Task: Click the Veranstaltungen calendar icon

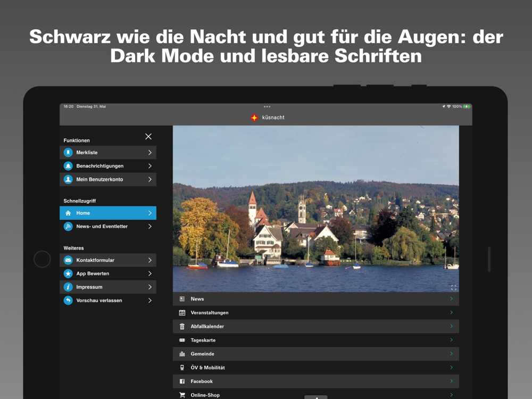Action: 182,312
